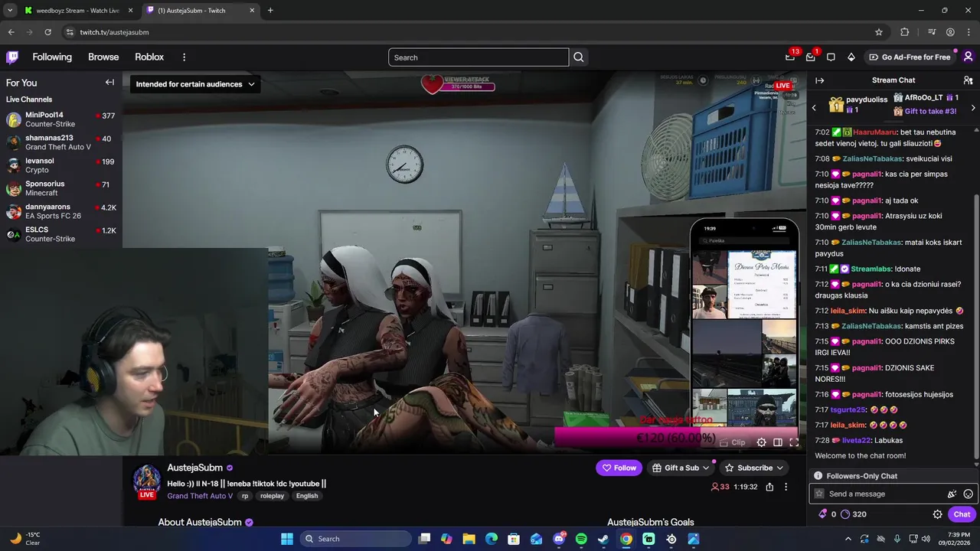
Task: Open the celebration power-ups icon in chat
Action: pyautogui.click(x=952, y=494)
